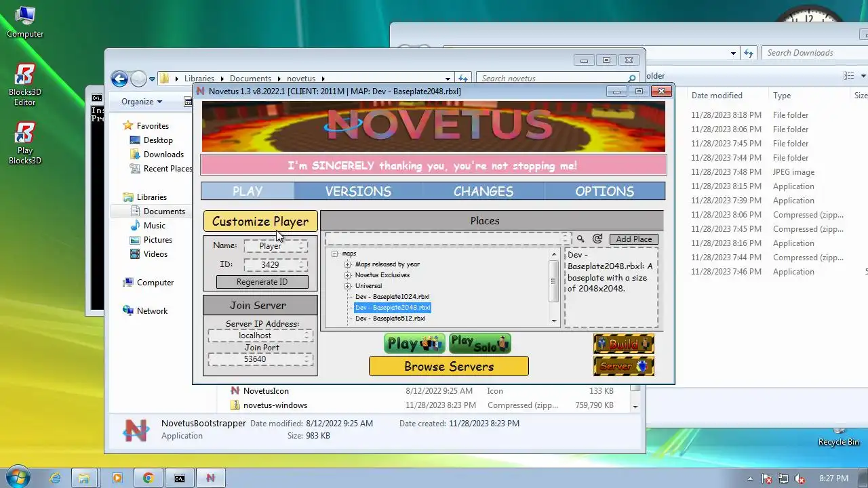Select Dev - Baseplate1024.rbxl map
868x488 pixels.
coord(392,297)
